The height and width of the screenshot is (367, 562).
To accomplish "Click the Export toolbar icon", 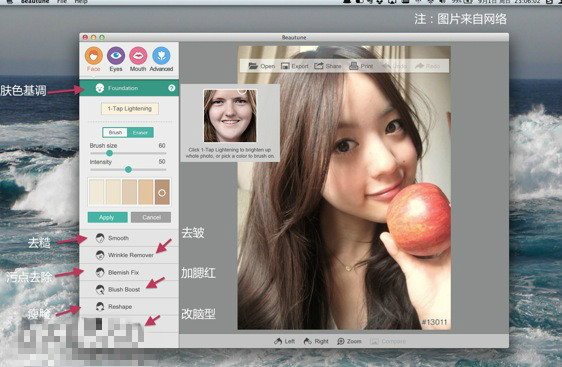I will click(285, 66).
